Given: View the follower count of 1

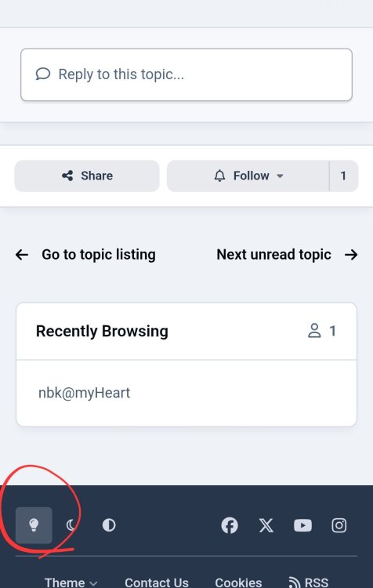Looking at the screenshot, I should tap(343, 176).
